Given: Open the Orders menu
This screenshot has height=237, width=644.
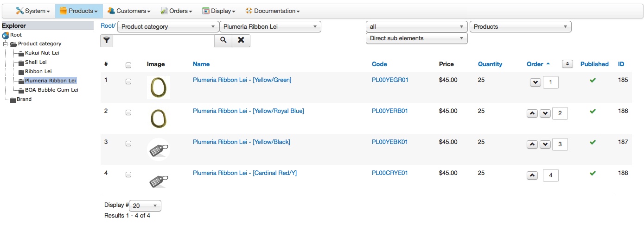Looking at the screenshot, I should click(x=177, y=11).
